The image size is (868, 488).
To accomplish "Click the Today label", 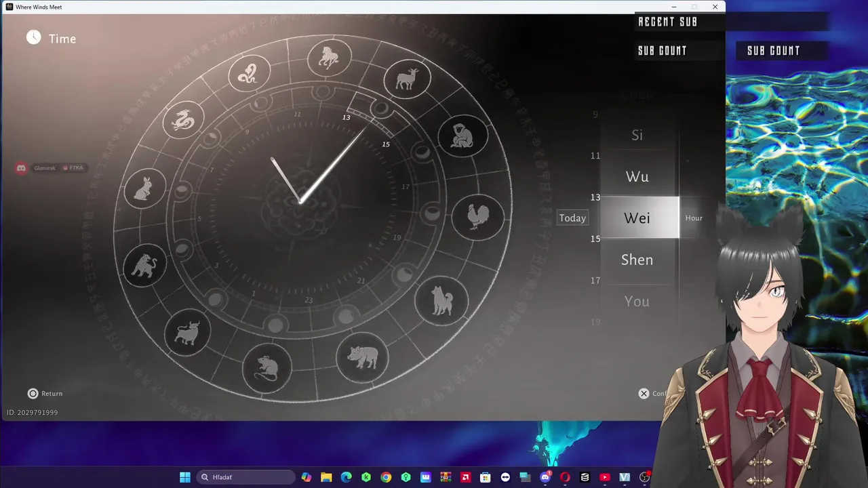I will tap(572, 218).
